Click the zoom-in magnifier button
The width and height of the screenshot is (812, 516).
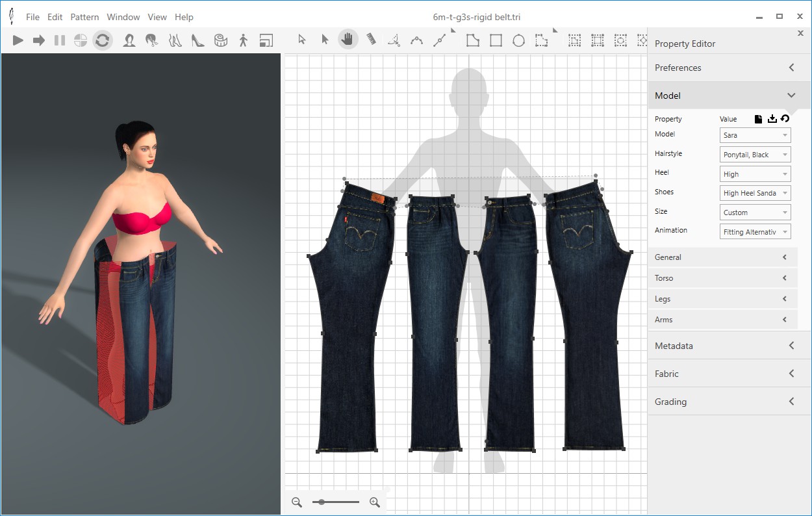[374, 502]
